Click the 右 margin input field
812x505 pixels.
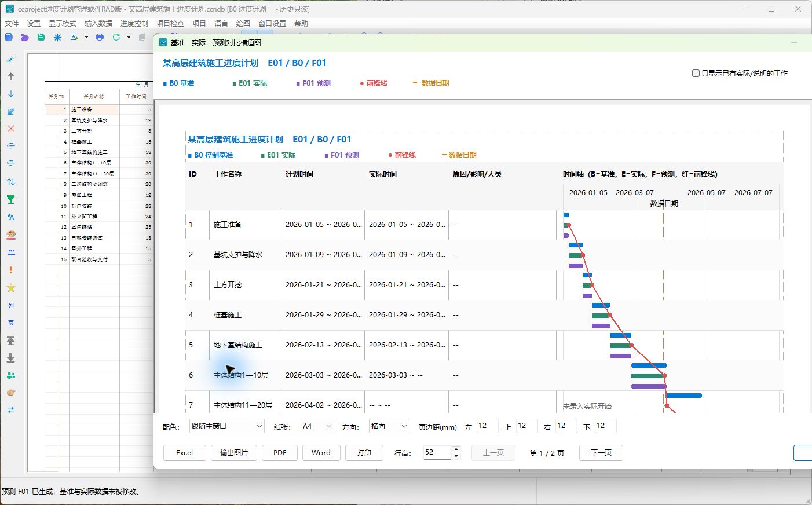click(x=566, y=426)
